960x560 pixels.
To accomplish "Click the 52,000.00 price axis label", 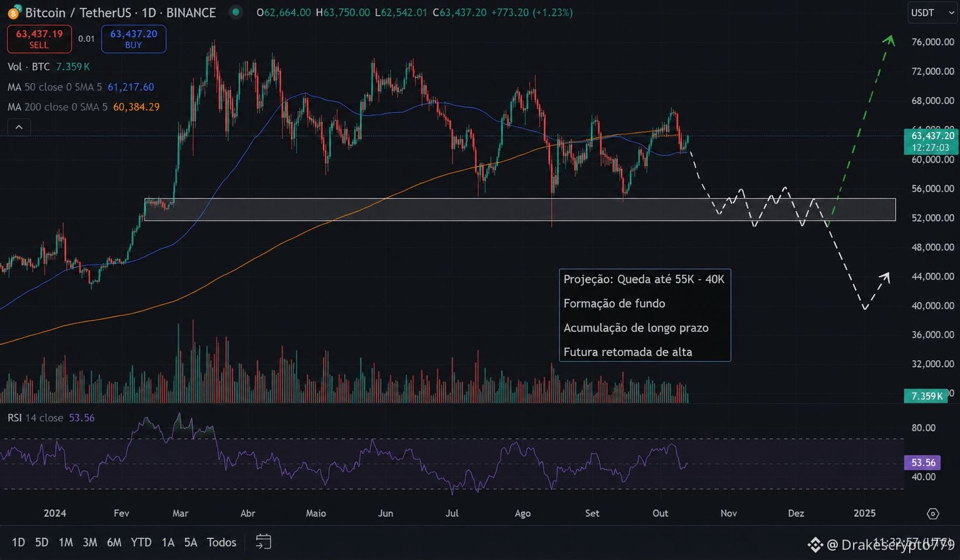I will (933, 218).
